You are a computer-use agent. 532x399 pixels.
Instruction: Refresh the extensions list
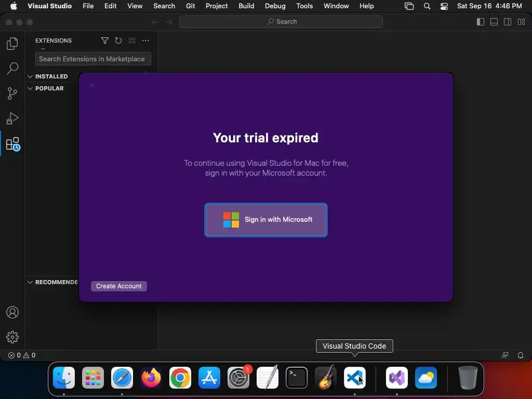118,41
